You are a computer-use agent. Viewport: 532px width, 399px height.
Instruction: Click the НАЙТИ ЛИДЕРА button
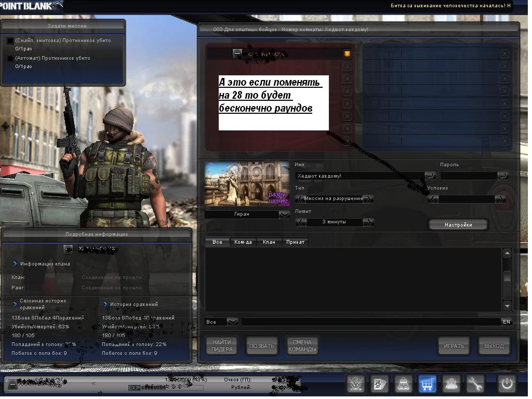tap(222, 345)
